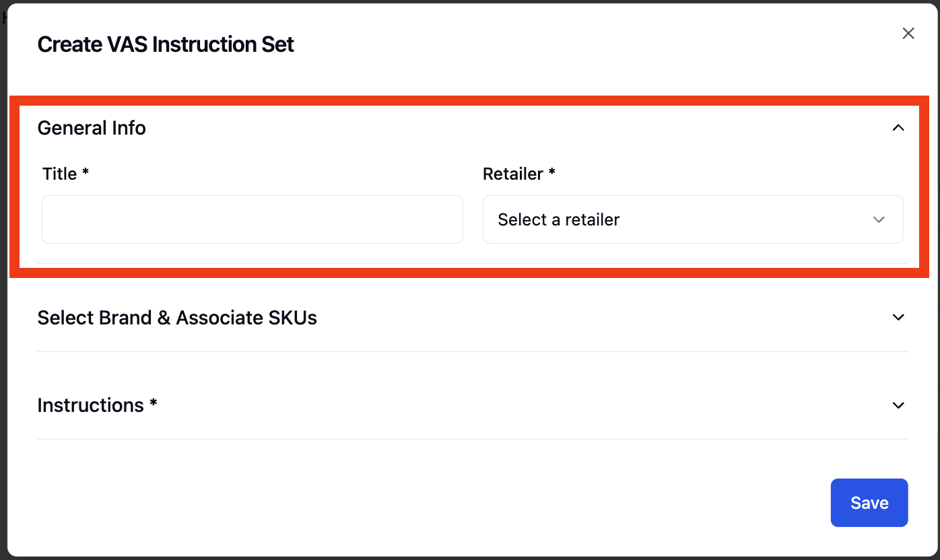Open the Retailer dropdown arrow
The height and width of the screenshot is (560, 940).
879,219
